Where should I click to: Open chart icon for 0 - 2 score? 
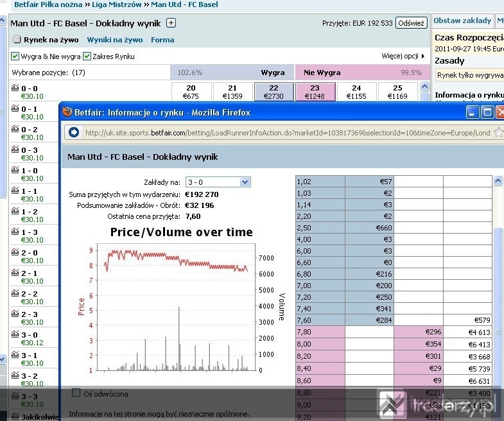point(15,129)
